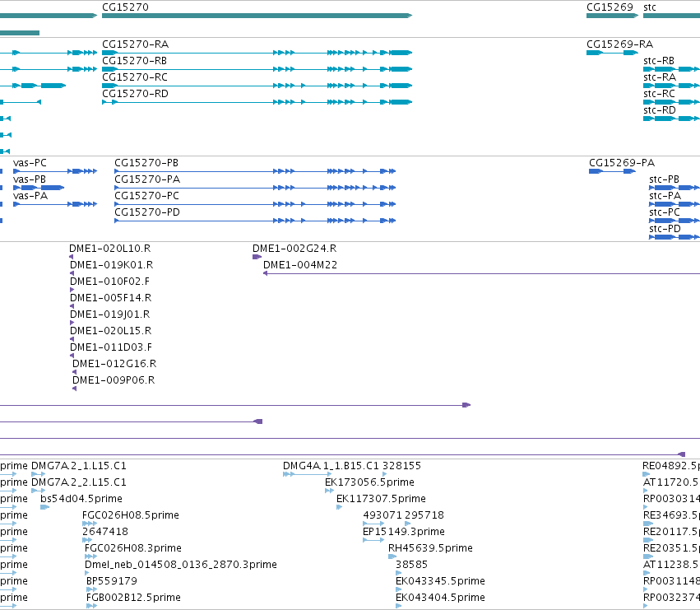Select transcript CG15270-RD
This screenshot has height=610, width=700.
click(257, 102)
